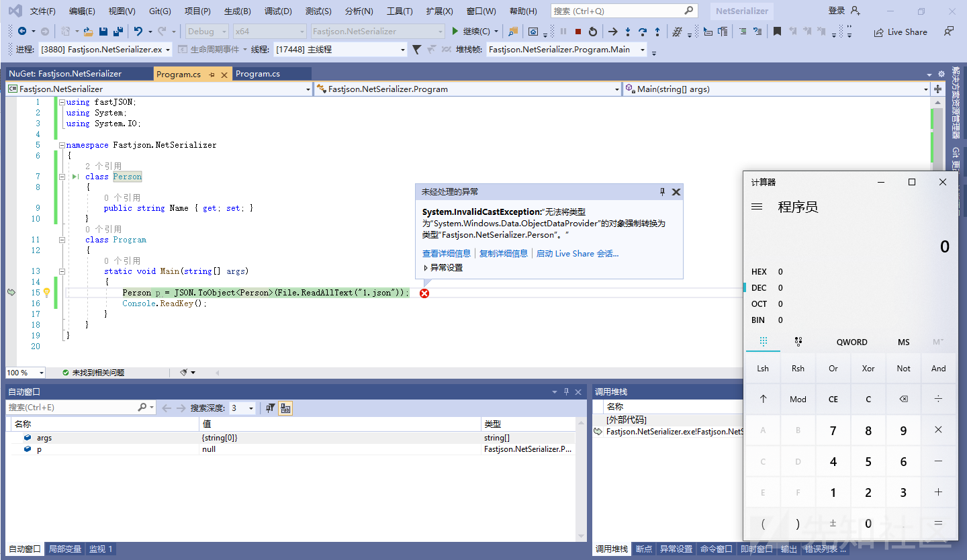Open the 100 % zoom dropdown
Screen dimensions: 967x560
click(x=26, y=373)
